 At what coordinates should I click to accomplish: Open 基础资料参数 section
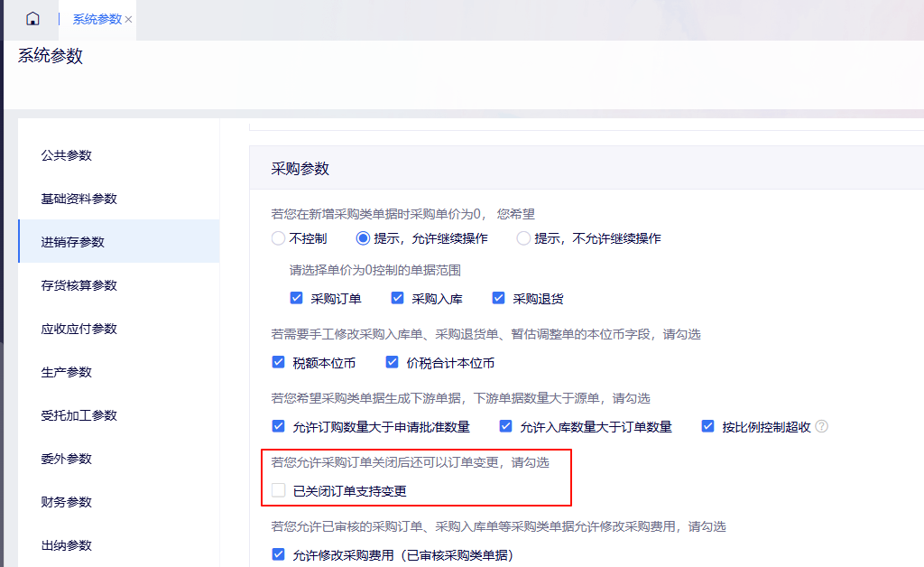(x=79, y=199)
